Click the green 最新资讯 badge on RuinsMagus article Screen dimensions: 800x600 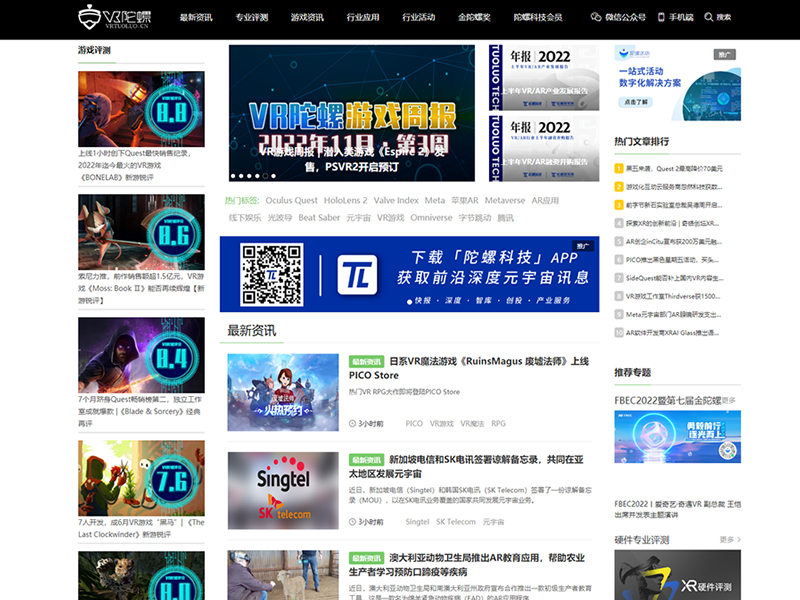coord(366,362)
